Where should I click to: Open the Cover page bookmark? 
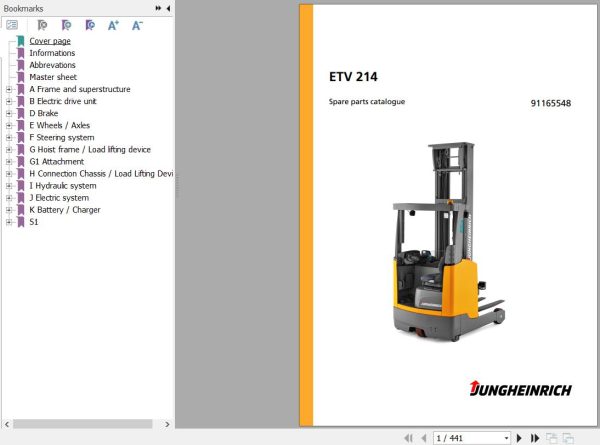click(50, 41)
